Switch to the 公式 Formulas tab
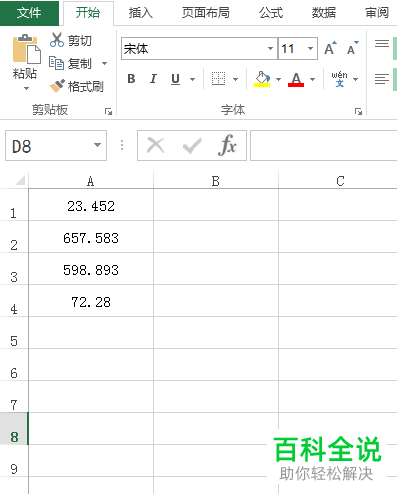The height and width of the screenshot is (494, 397). tap(271, 13)
